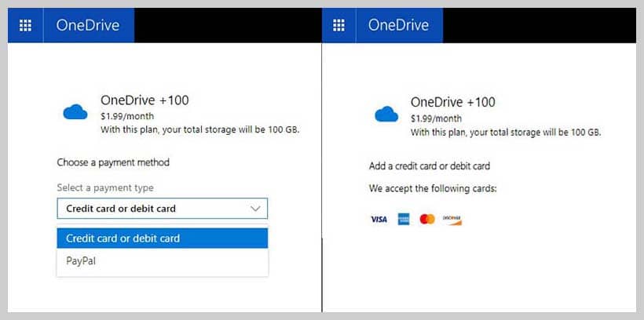The height and width of the screenshot is (320, 644).
Task: Click the OneDrive header in the left panel
Action: (88, 25)
